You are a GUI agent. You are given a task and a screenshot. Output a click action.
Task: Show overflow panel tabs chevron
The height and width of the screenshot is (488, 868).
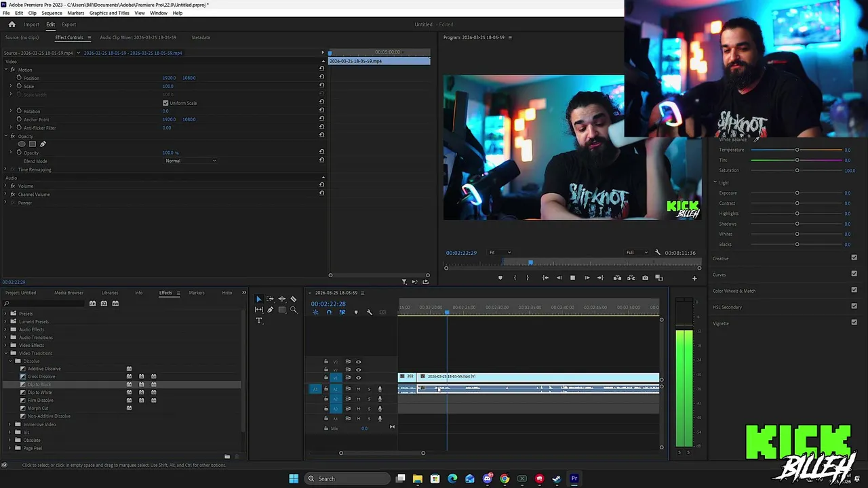[x=243, y=293]
